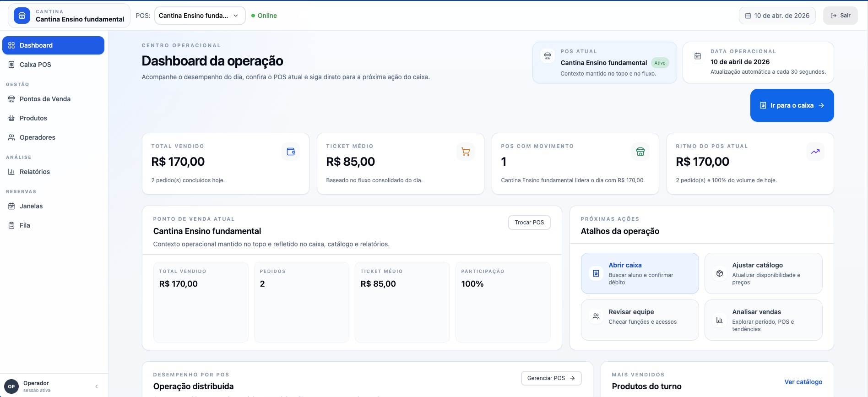Click the trend icon on Ritmo do POS
The height and width of the screenshot is (397, 868).
coord(815,152)
